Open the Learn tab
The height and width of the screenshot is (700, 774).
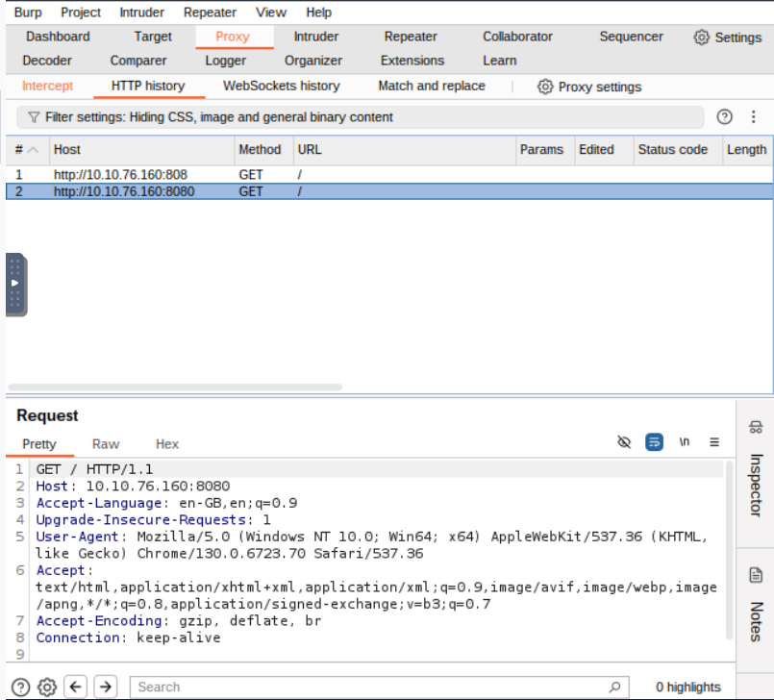pos(500,61)
